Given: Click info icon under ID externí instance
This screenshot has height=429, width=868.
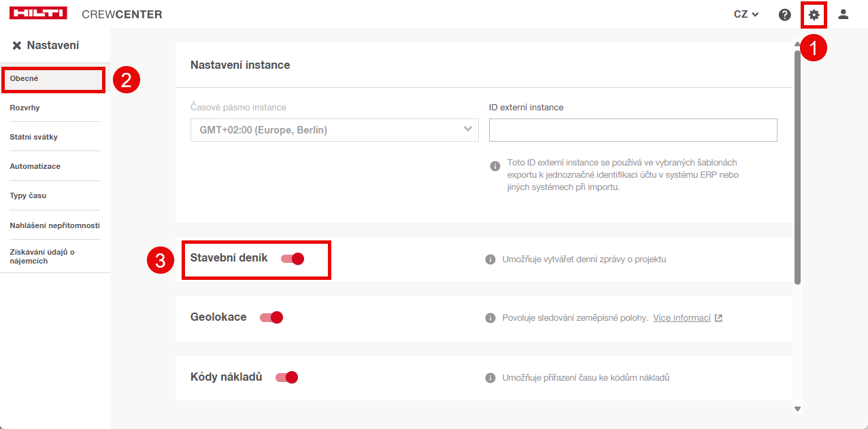Looking at the screenshot, I should click(495, 166).
